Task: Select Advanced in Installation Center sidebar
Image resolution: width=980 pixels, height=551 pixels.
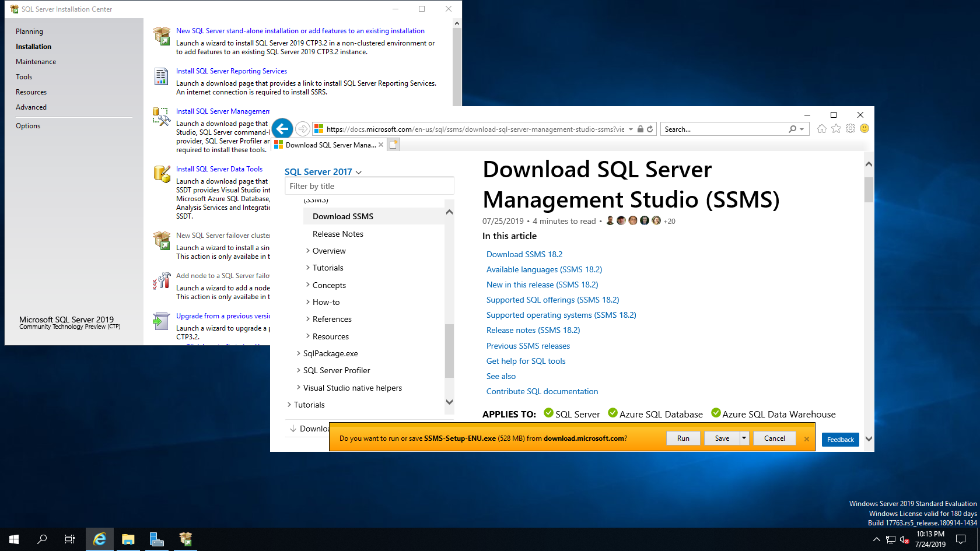Action: tap(31, 107)
